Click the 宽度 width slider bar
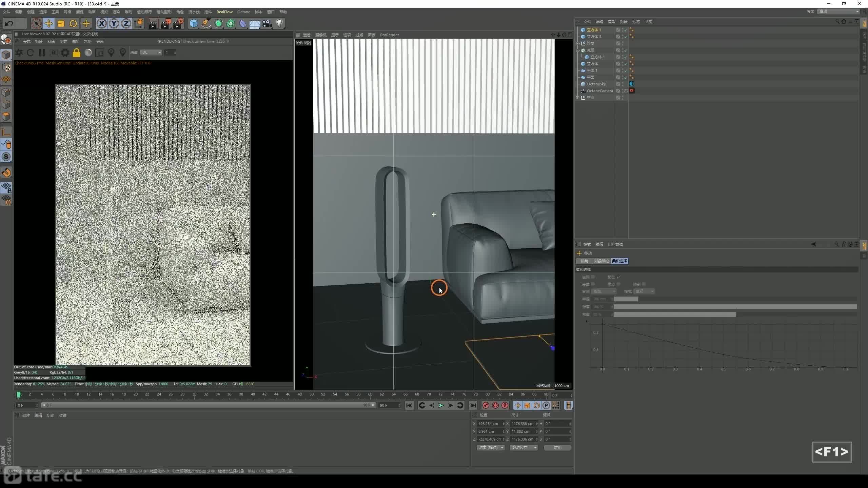 (x=735, y=314)
